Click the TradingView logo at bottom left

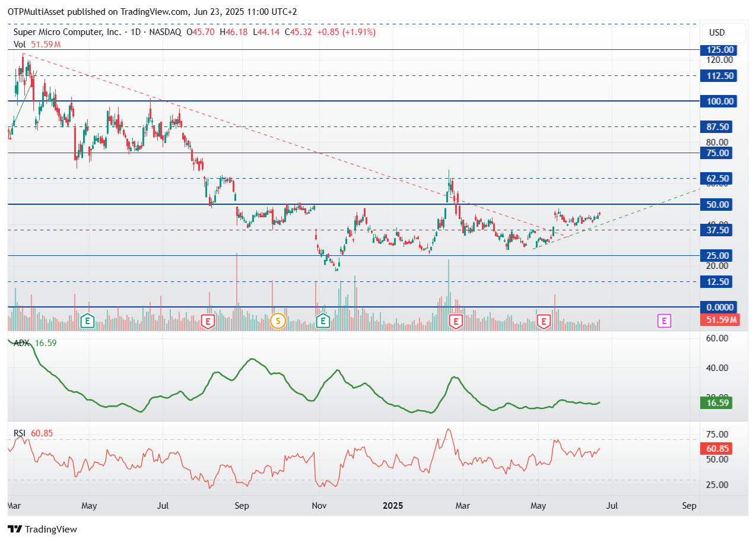coord(42,529)
